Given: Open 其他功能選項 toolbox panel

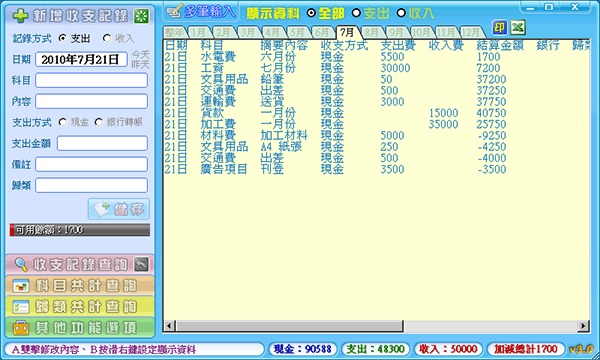Looking at the screenshot, I should (x=80, y=327).
